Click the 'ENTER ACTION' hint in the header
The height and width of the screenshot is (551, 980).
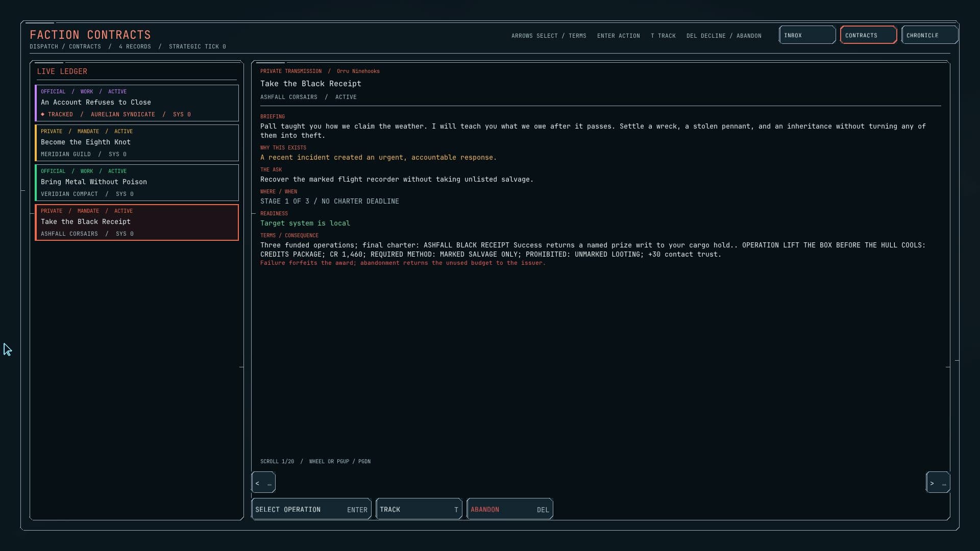[619, 36]
